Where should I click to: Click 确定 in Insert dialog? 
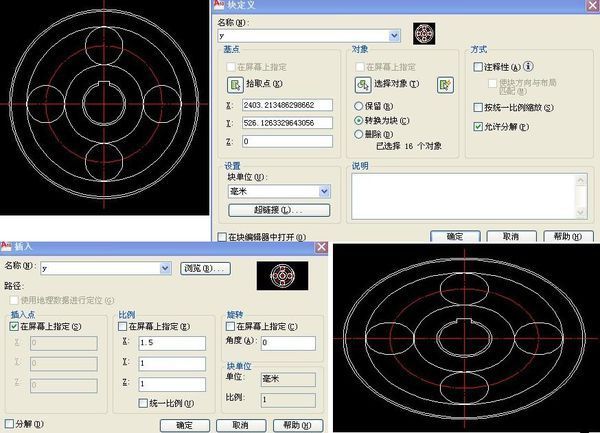(x=184, y=425)
